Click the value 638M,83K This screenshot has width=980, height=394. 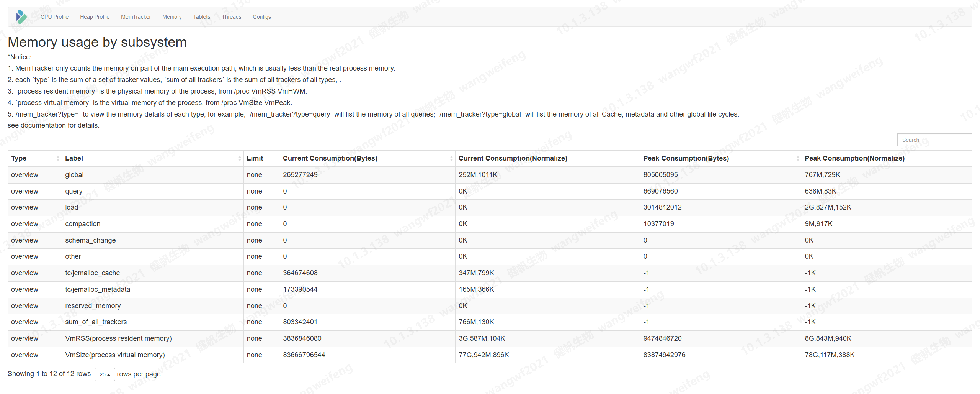(x=820, y=191)
